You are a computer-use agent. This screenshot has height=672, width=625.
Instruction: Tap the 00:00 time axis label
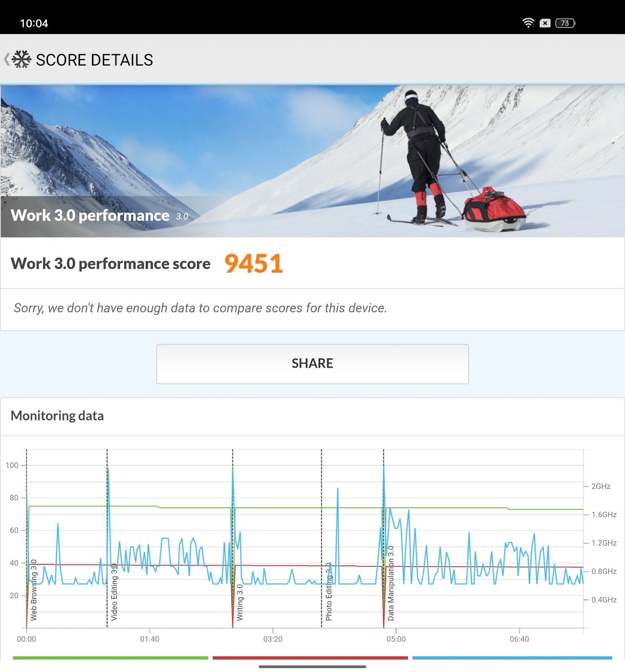coord(26,639)
